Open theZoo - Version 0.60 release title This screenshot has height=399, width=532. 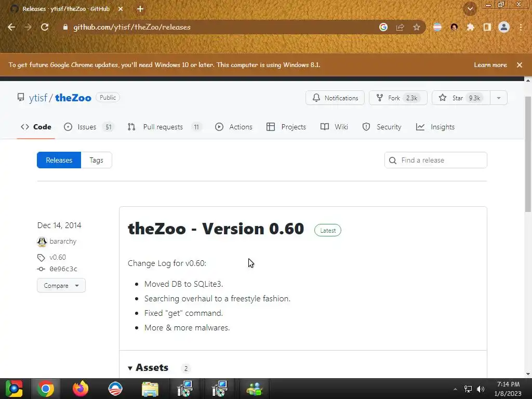click(216, 229)
